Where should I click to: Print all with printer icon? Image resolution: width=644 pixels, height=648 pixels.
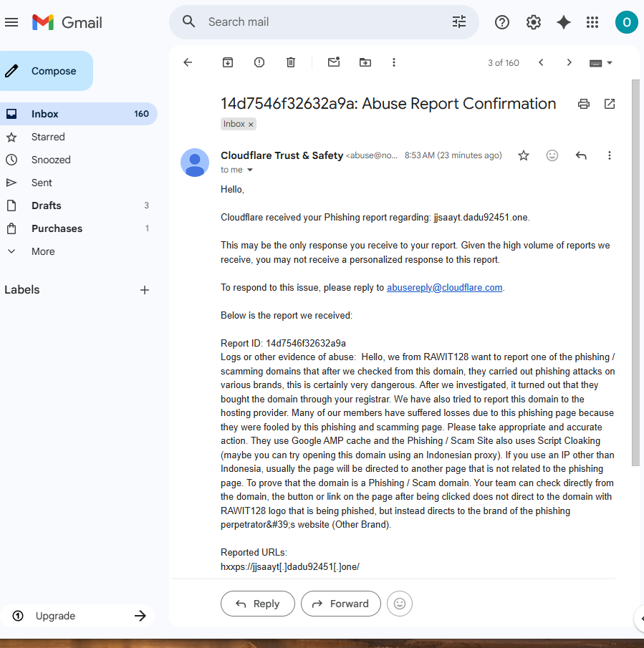pos(584,104)
